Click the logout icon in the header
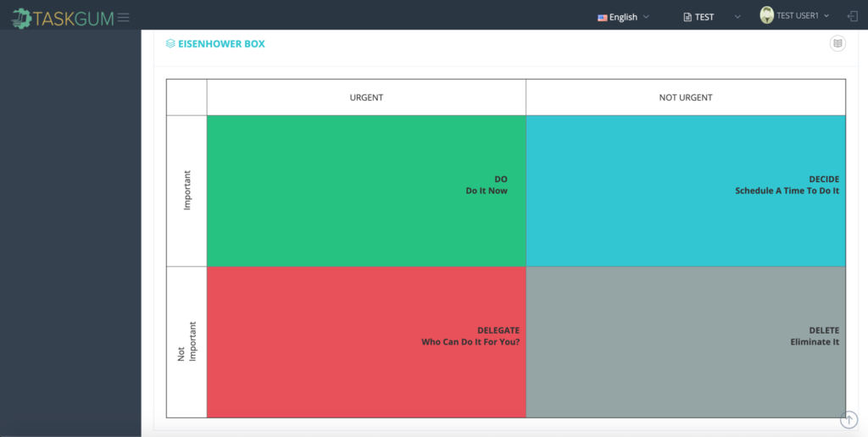This screenshot has width=868, height=437. click(852, 16)
